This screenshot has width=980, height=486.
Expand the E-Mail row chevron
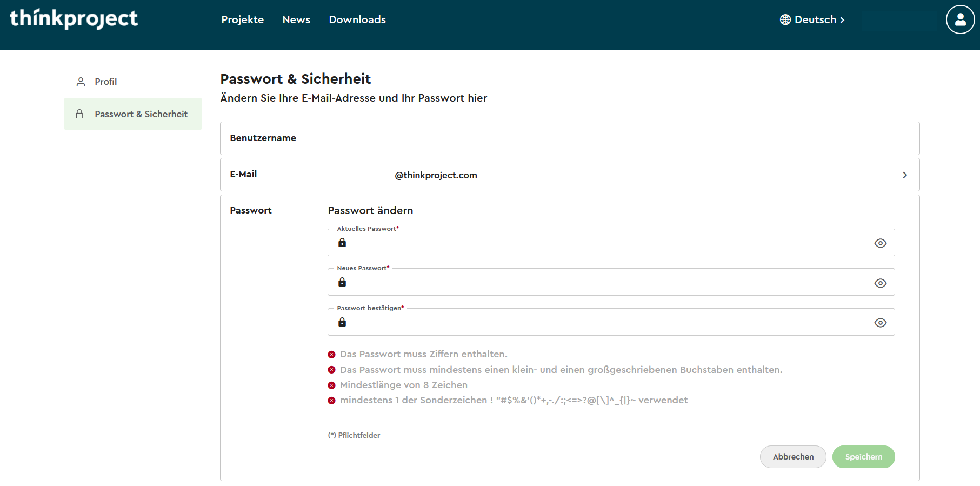[x=904, y=175]
